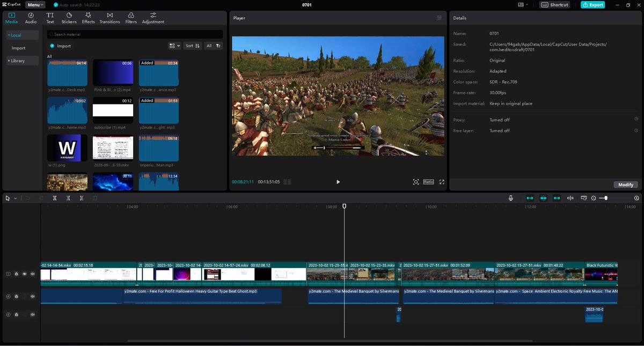Image resolution: width=644 pixels, height=346 pixels.
Task: Open the Text tab
Action: coord(50,18)
